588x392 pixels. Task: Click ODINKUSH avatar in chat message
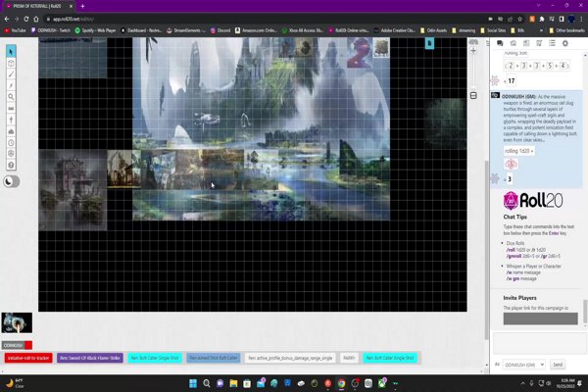495,96
